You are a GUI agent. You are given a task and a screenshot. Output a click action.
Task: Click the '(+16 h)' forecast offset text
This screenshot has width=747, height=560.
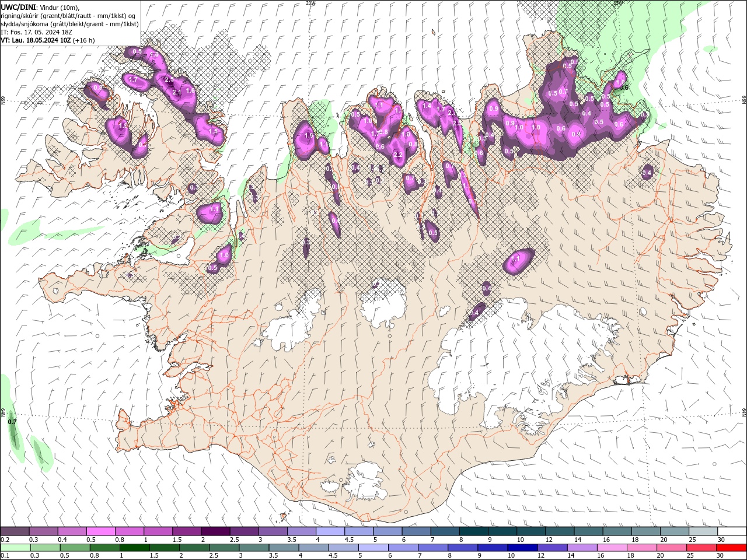point(84,40)
